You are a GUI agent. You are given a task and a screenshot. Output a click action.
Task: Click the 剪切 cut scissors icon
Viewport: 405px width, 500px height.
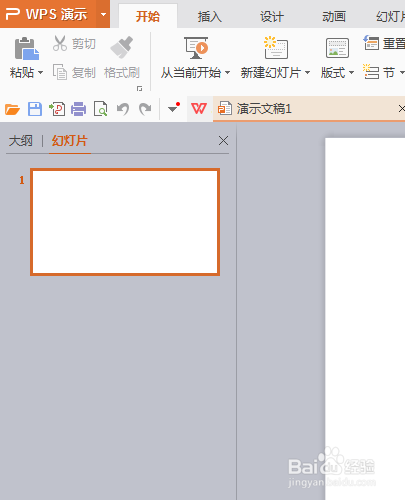pos(60,43)
